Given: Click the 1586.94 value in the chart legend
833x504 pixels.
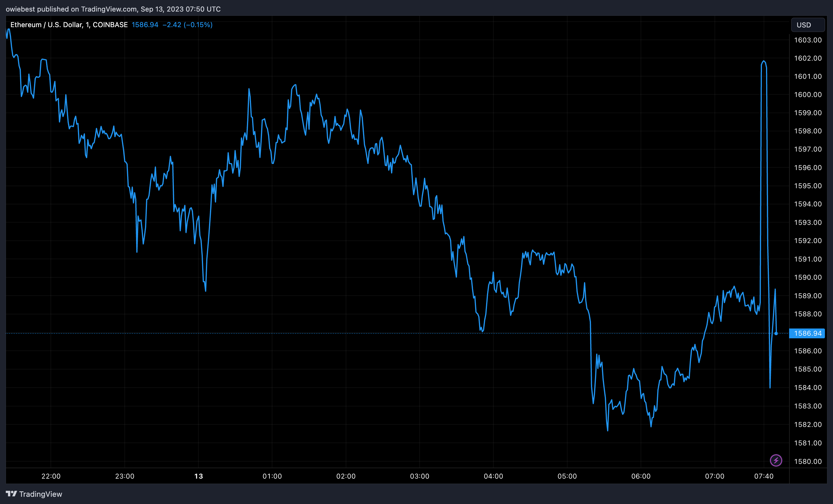Looking at the screenshot, I should [145, 25].
